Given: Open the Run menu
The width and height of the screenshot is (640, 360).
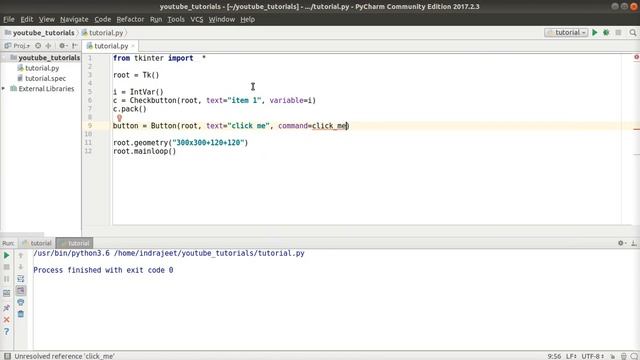Looking at the screenshot, I should [156, 19].
